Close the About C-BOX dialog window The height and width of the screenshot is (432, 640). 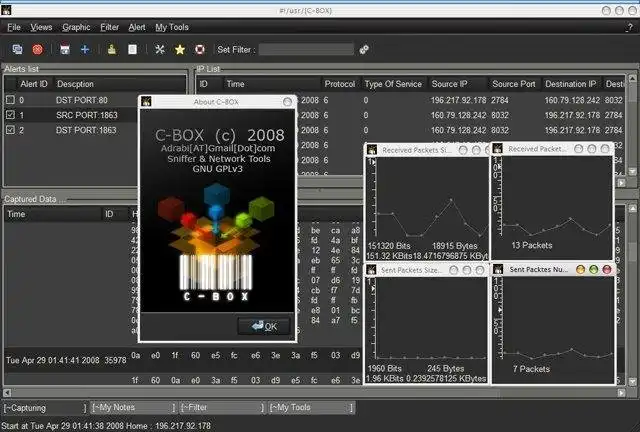coord(288,102)
